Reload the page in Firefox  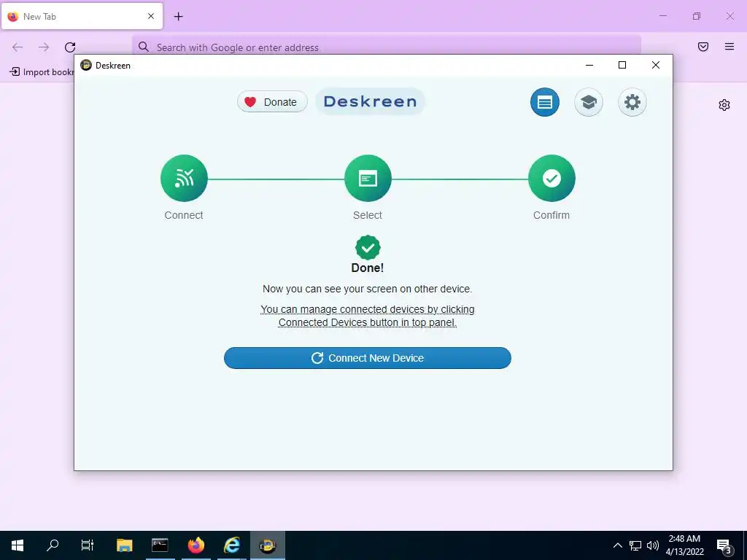point(70,47)
